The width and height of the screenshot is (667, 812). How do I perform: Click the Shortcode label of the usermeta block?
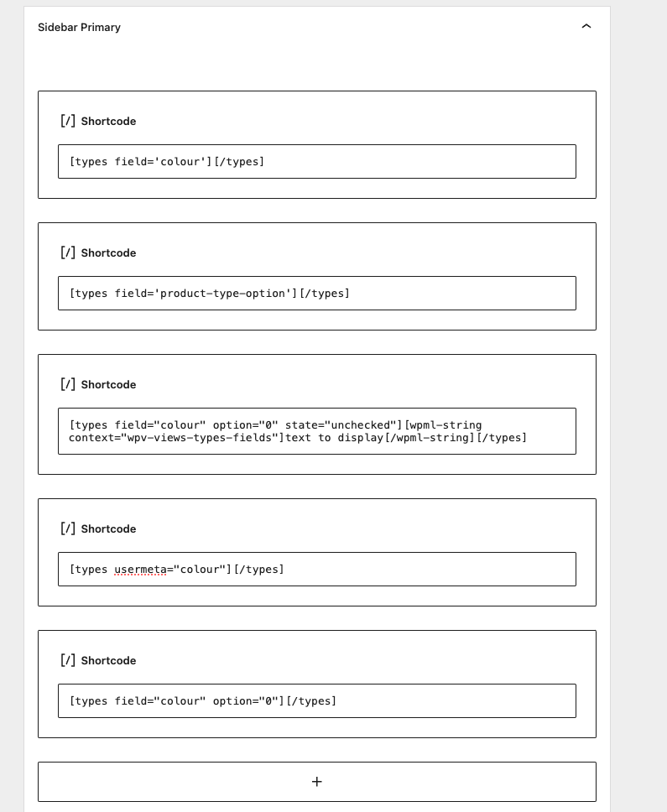tap(108, 529)
